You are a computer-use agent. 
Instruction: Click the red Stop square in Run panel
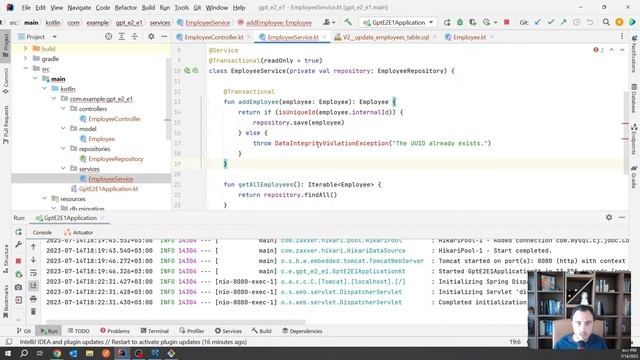pos(18,261)
